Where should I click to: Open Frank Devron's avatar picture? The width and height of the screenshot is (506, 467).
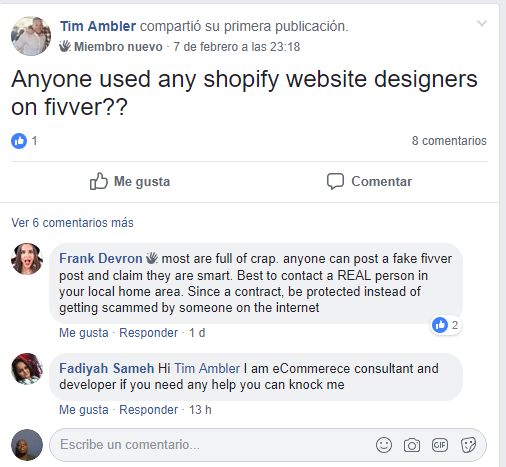[27, 259]
